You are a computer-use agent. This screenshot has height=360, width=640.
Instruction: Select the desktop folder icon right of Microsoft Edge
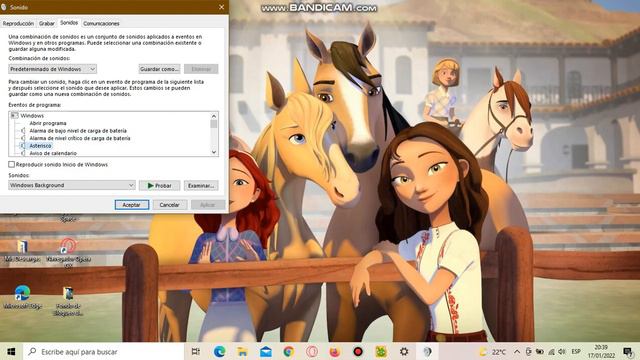[x=68, y=301]
